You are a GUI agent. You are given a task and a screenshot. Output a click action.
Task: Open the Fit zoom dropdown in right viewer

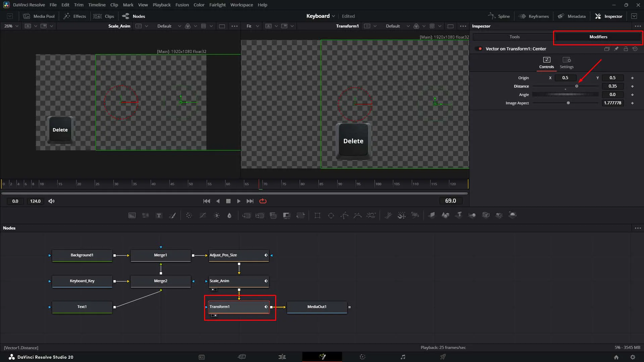coord(252,26)
